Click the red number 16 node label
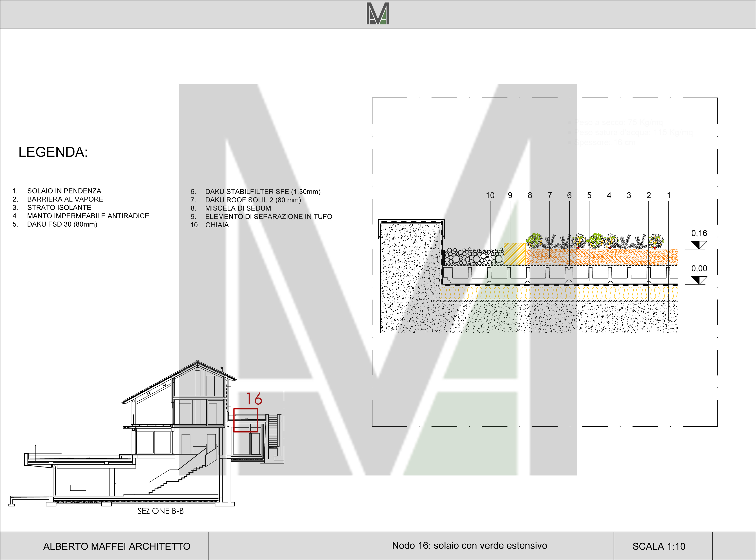Viewport: 756px width, 560px height. (254, 399)
